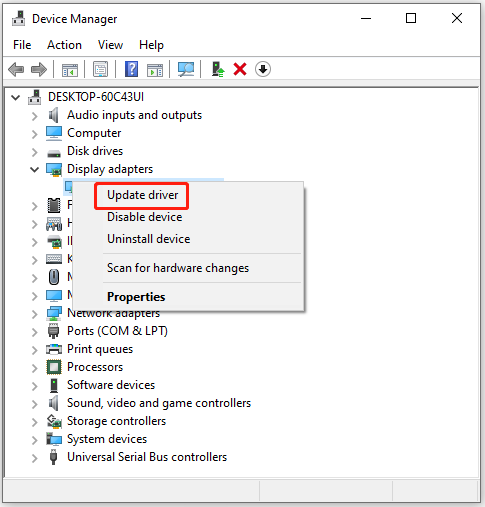Click the Update device driver toolbar icon
Image resolution: width=485 pixels, height=507 pixels.
[x=218, y=69]
